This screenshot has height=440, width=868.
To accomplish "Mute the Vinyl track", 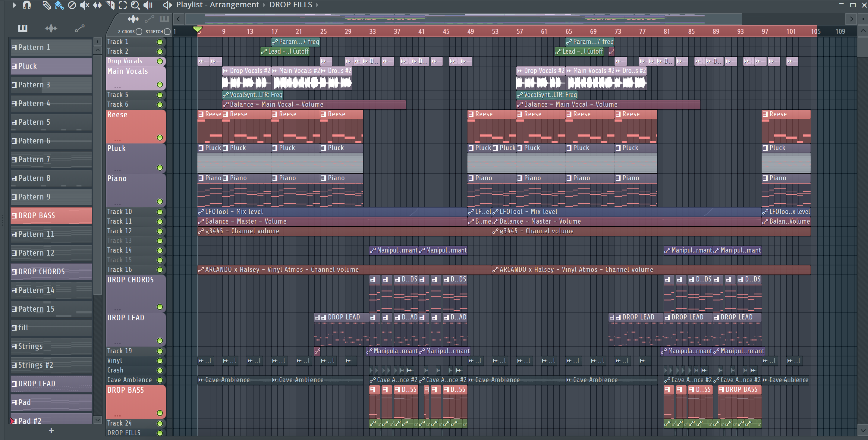I will (x=160, y=361).
